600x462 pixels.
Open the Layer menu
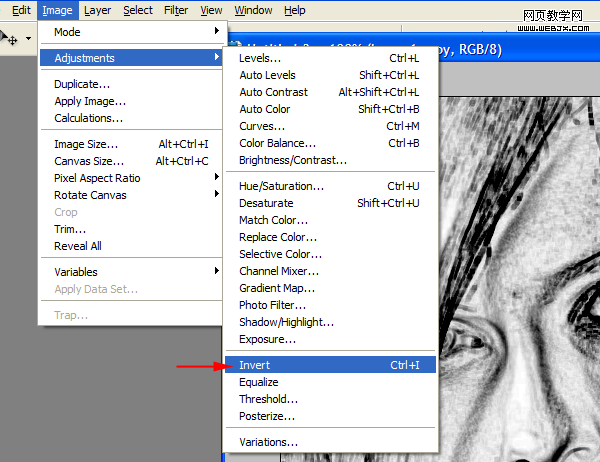click(97, 10)
